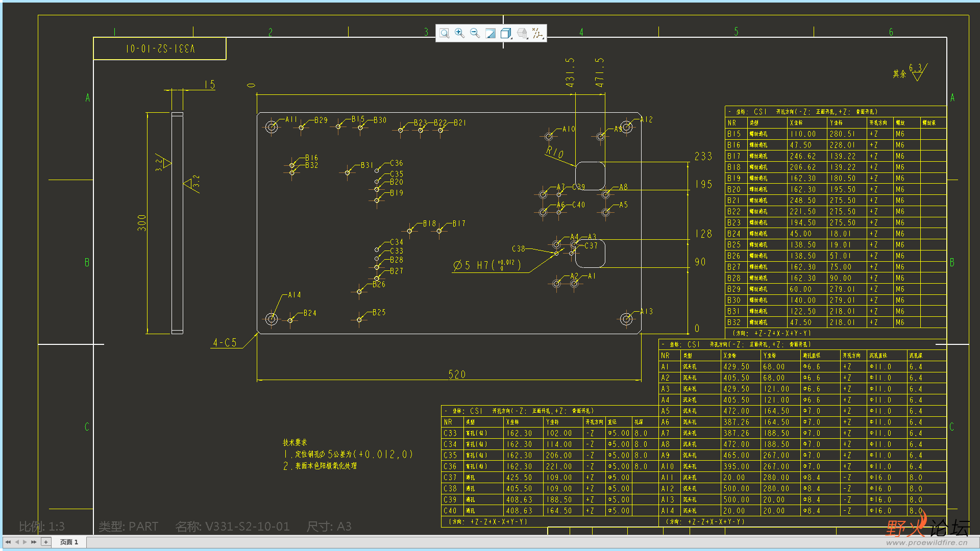Open the cube display style dropdown

coord(506,33)
